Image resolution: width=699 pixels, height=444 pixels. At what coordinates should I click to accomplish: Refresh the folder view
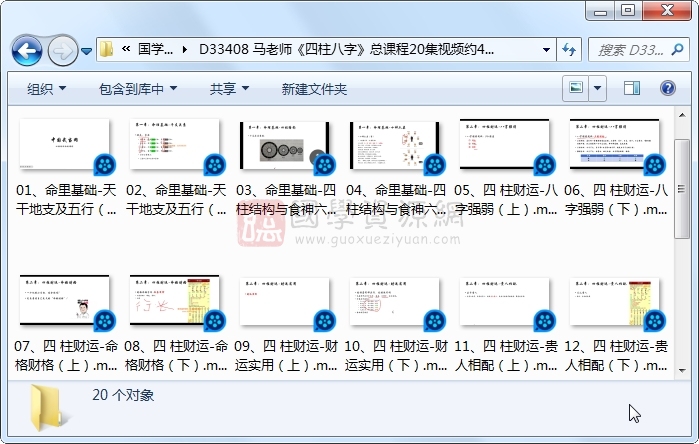[x=569, y=49]
